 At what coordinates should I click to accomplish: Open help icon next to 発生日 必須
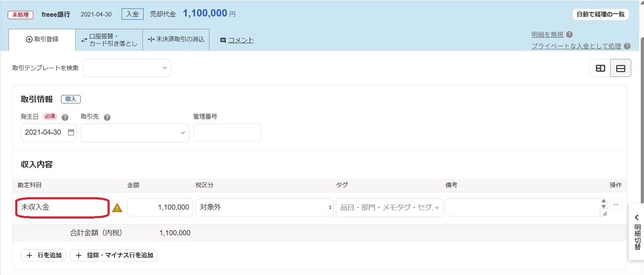coord(65,117)
